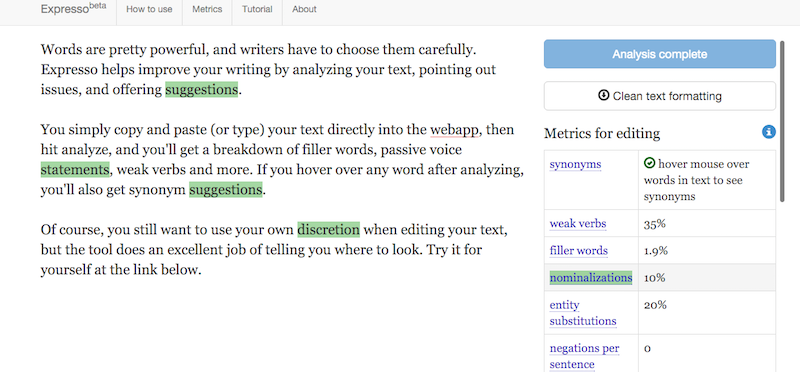
Task: Open the About page
Action: tap(304, 9)
